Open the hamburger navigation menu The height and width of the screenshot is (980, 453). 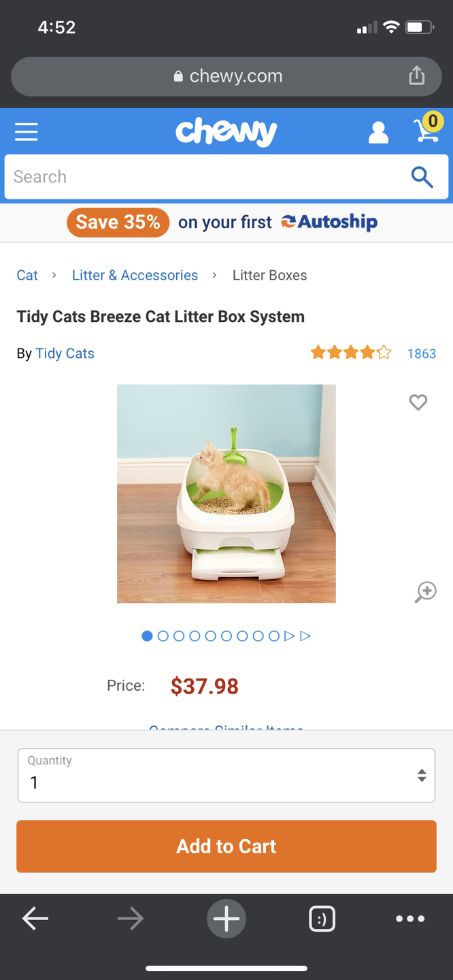(27, 131)
